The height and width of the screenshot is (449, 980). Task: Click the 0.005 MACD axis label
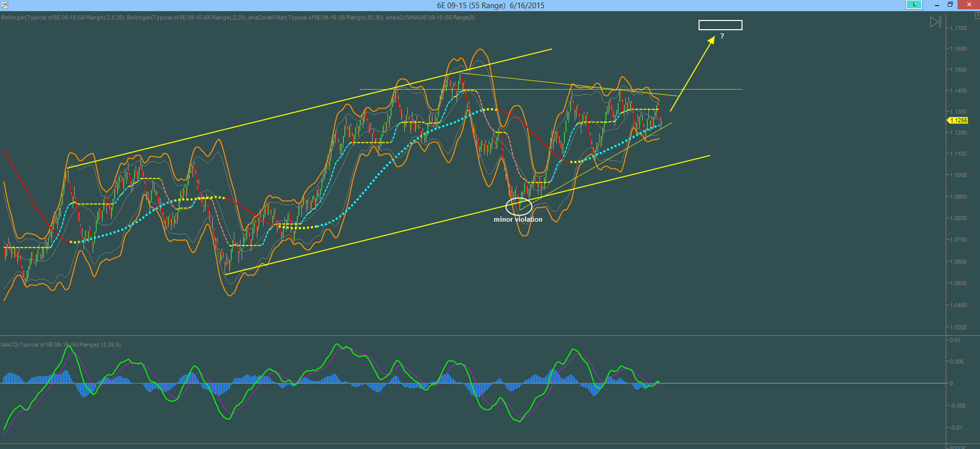(956, 361)
